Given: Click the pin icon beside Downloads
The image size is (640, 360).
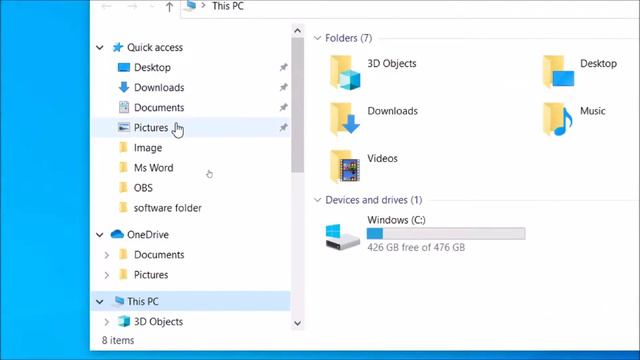Looking at the screenshot, I should (x=283, y=87).
